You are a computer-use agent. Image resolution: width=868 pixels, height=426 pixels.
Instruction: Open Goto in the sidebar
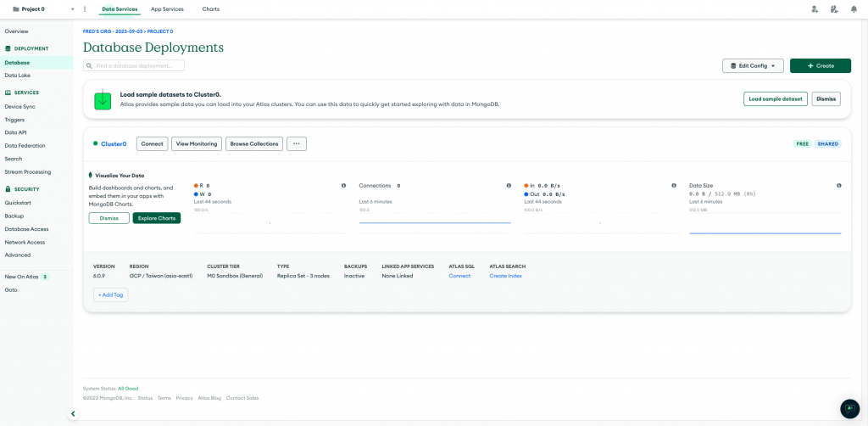pyautogui.click(x=11, y=289)
